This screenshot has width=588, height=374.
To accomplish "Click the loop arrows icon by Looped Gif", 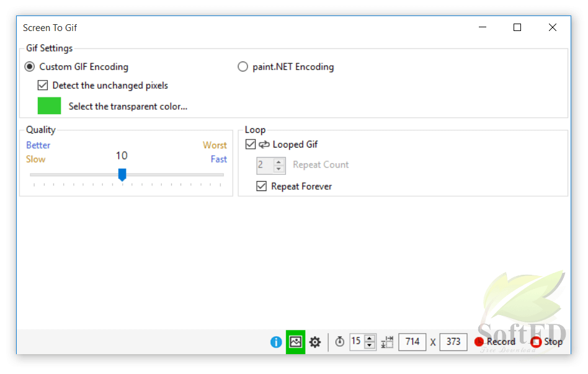I will 264,145.
